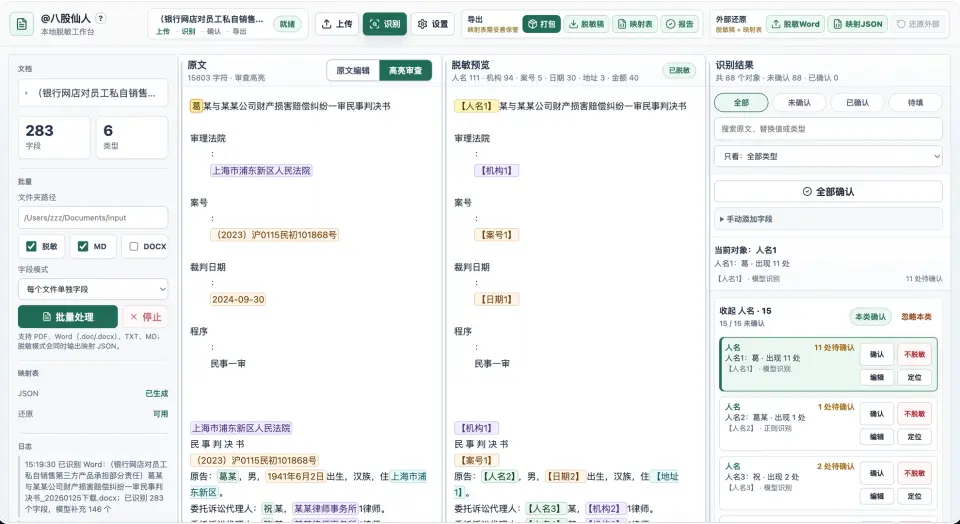The image size is (960, 524).
Task: Stop processing with the 停止 button
Action: 145,316
